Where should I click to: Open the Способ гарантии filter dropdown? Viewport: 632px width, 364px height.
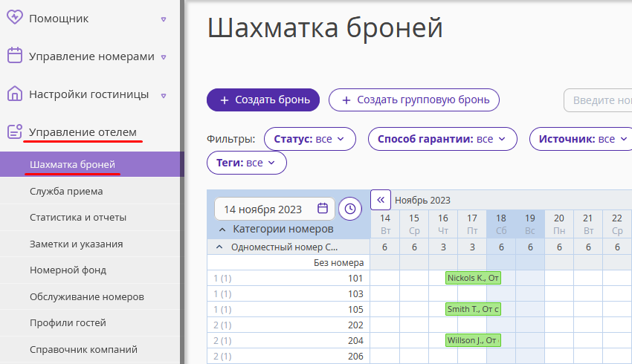(x=442, y=139)
